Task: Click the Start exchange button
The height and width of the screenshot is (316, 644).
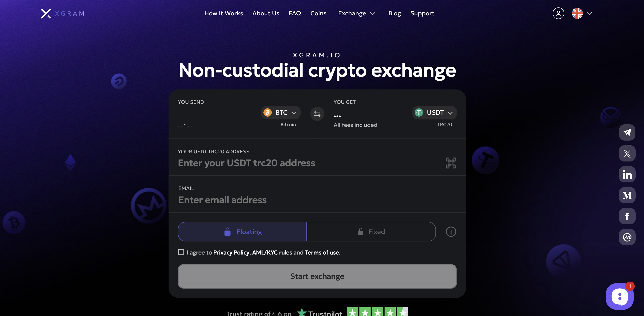Action: (317, 276)
